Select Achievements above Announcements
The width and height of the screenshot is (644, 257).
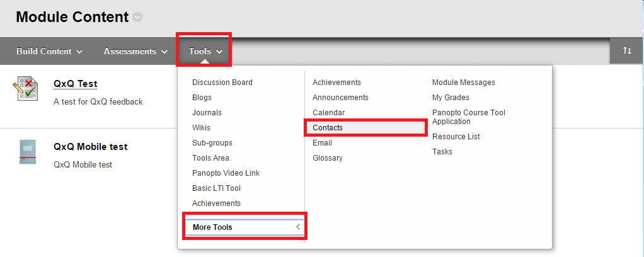[x=336, y=83]
